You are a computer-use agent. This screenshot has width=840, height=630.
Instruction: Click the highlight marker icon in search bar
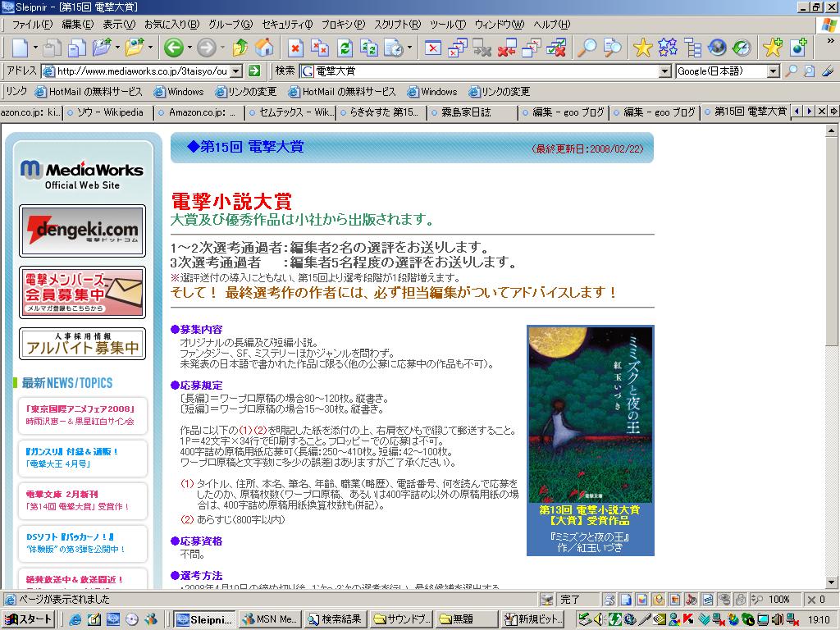pos(828,71)
